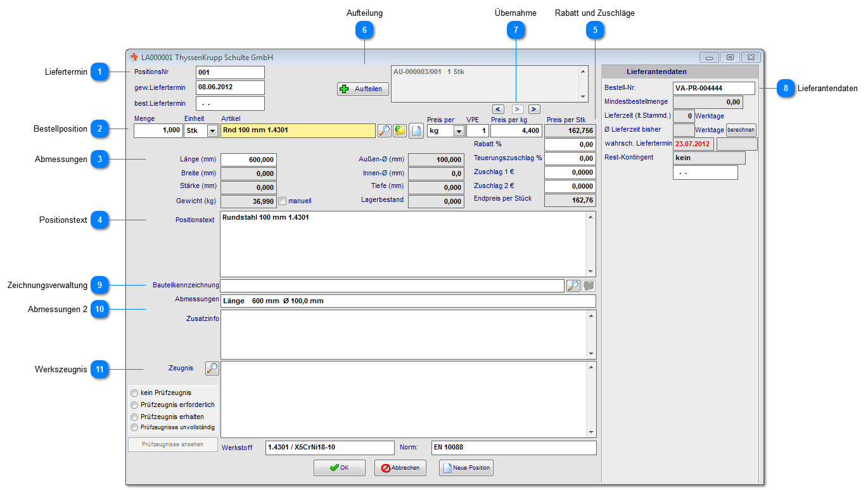The image size is (868, 490).
Task: Click the berechnen button for delivery time
Action: (x=741, y=130)
